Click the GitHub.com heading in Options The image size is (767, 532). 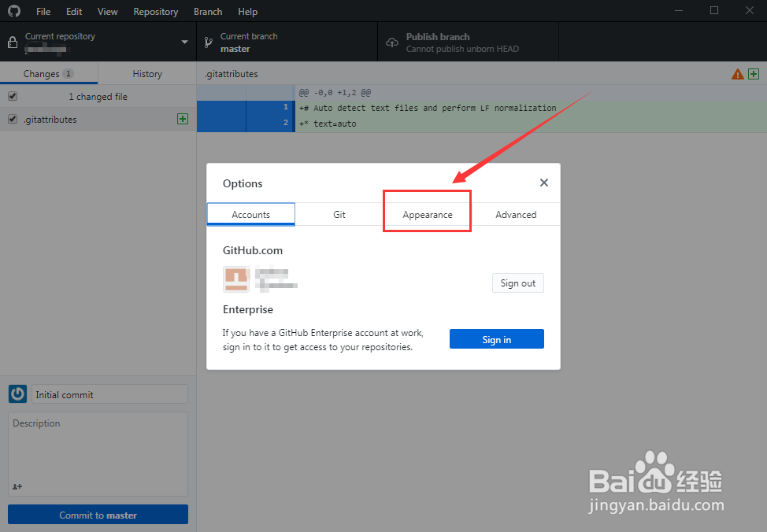(x=253, y=250)
